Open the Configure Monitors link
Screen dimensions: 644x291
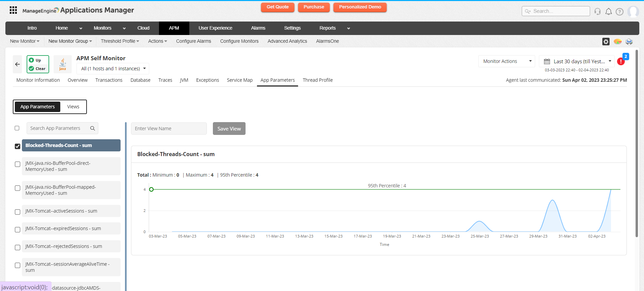(239, 41)
